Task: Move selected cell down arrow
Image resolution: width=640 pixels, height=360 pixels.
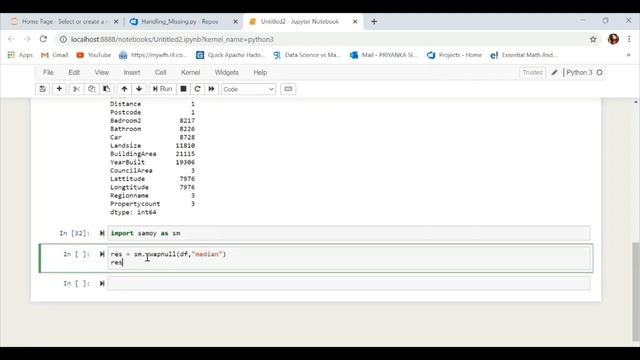Action: coord(139,89)
